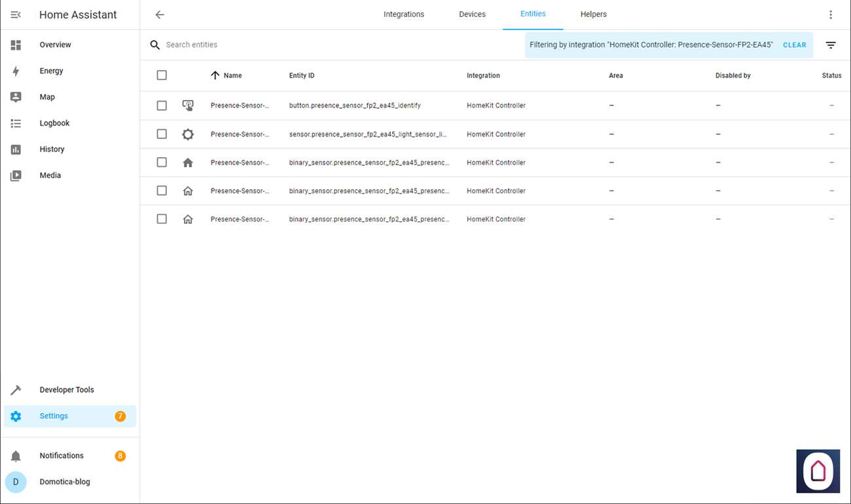Open Developer Tools in sidebar

[66, 389]
